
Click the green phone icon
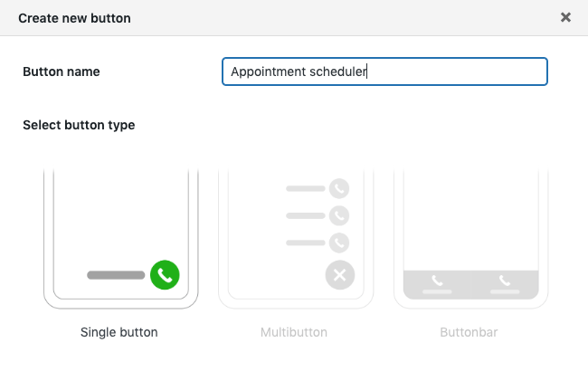click(165, 275)
